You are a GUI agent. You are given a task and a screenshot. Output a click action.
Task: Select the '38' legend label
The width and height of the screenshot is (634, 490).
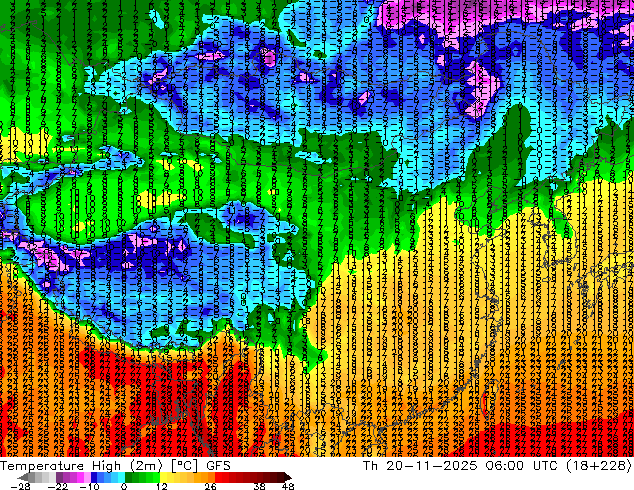pyautogui.click(x=259, y=486)
